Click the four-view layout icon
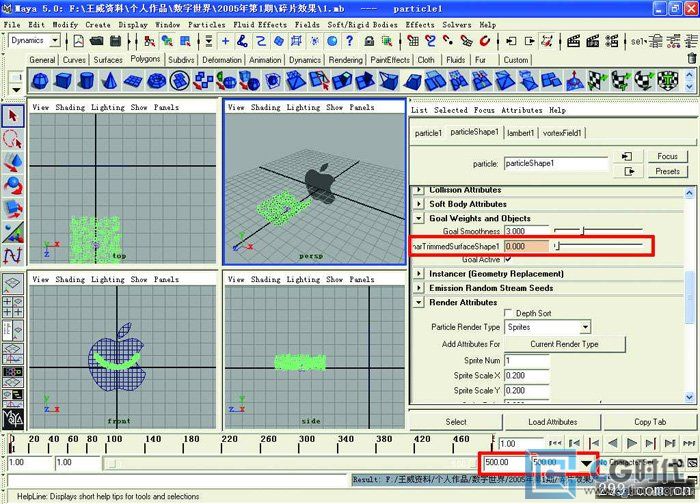 pos(12,308)
